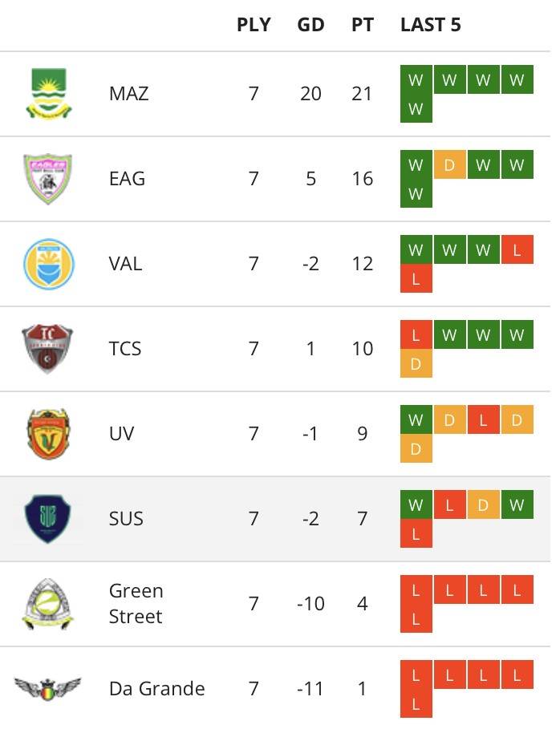Sort table by PLY column header
This screenshot has height=729, width=560.
point(254,25)
